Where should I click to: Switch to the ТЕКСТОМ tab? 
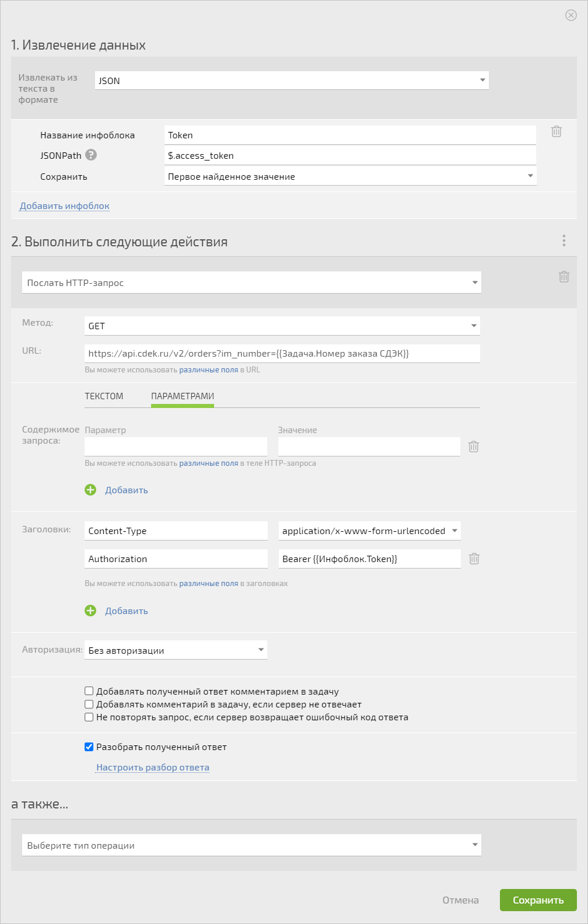[104, 396]
